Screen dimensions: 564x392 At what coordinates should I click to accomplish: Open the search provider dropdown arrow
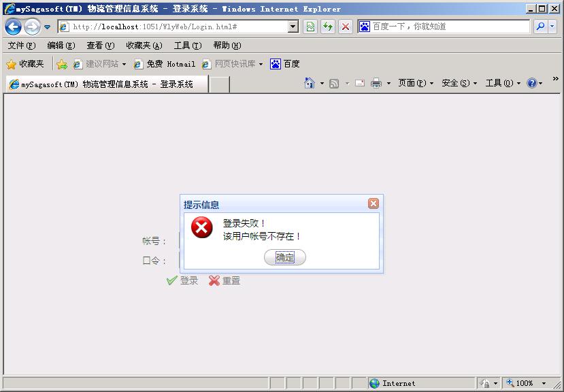pos(552,27)
